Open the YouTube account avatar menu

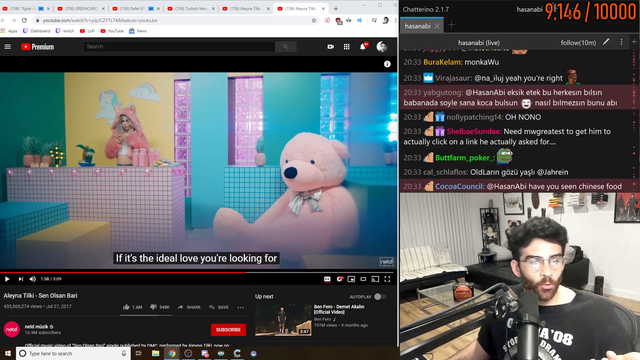pos(382,47)
